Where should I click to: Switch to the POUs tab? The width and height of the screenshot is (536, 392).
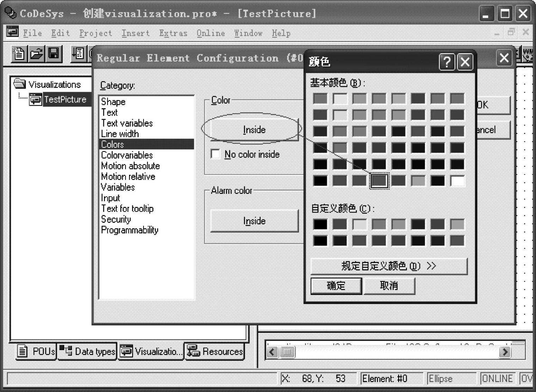click(x=36, y=351)
